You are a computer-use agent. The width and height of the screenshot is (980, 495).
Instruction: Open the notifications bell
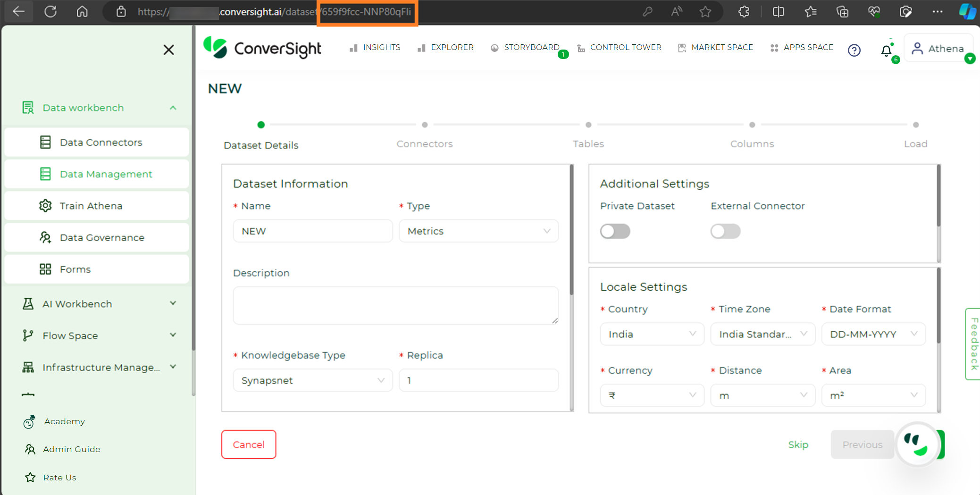(886, 51)
